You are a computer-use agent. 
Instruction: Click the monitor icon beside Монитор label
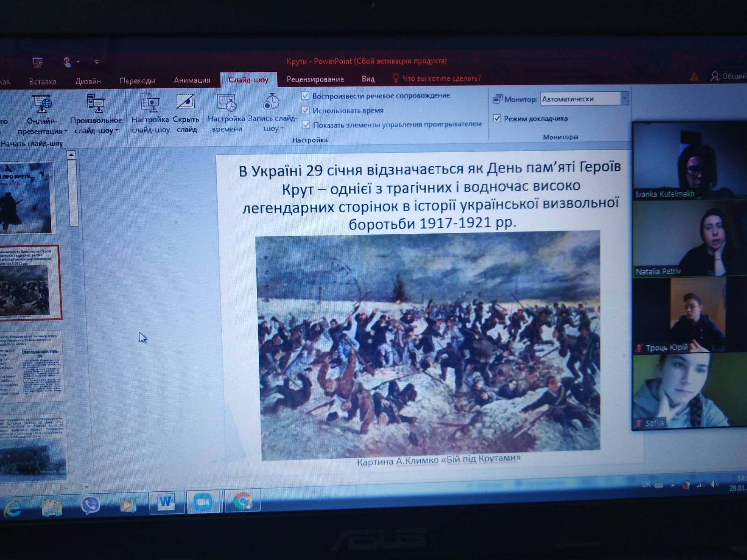tap(497, 99)
